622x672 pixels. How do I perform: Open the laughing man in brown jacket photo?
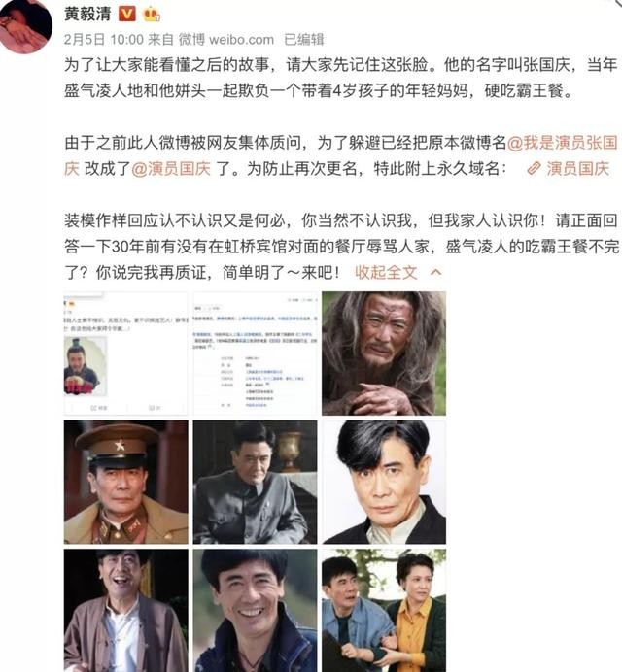(x=126, y=611)
